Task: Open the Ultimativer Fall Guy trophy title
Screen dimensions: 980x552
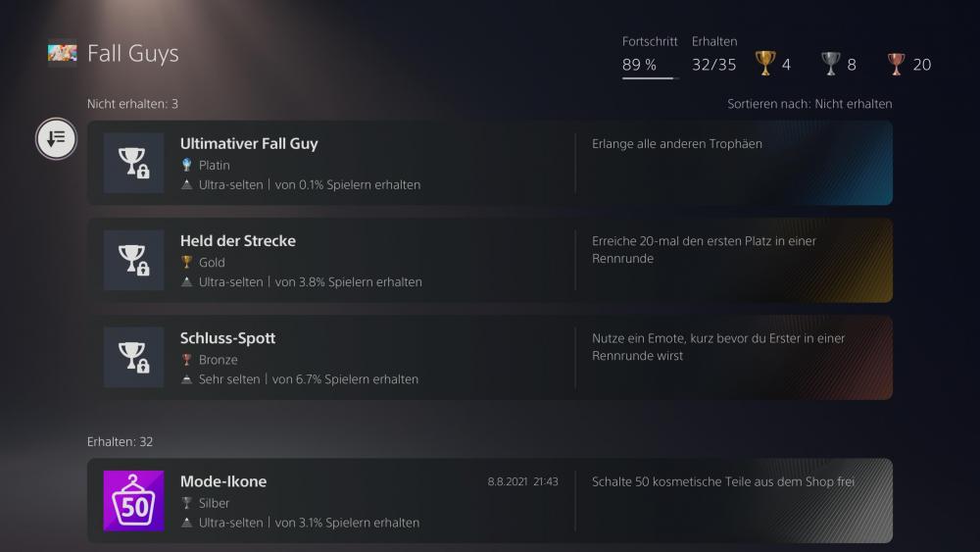Action: [249, 143]
